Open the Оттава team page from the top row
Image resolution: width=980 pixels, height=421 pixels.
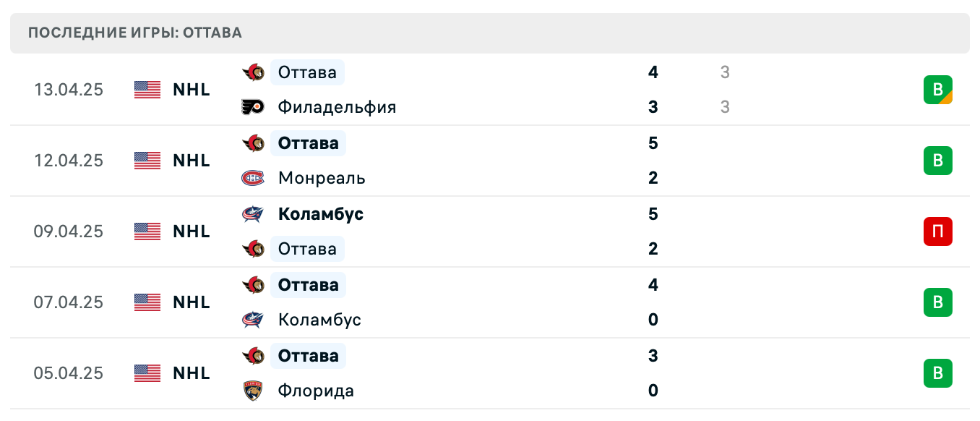coord(306,72)
